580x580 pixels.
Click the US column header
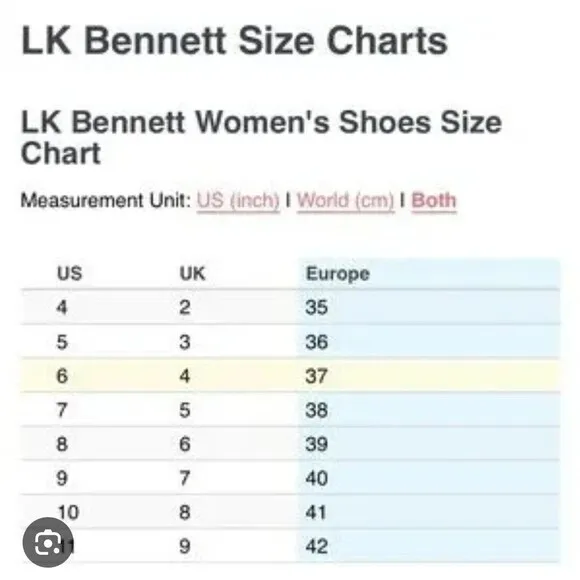[x=70, y=274]
